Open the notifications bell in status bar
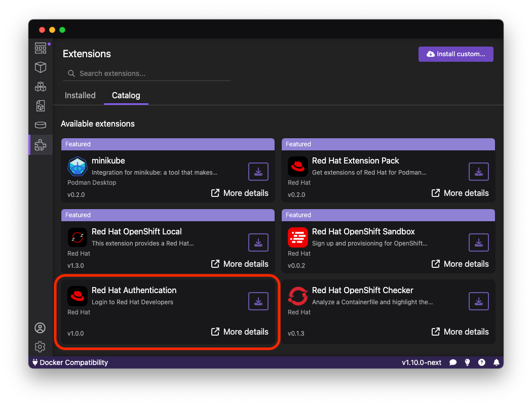532x406 pixels. pos(496,362)
